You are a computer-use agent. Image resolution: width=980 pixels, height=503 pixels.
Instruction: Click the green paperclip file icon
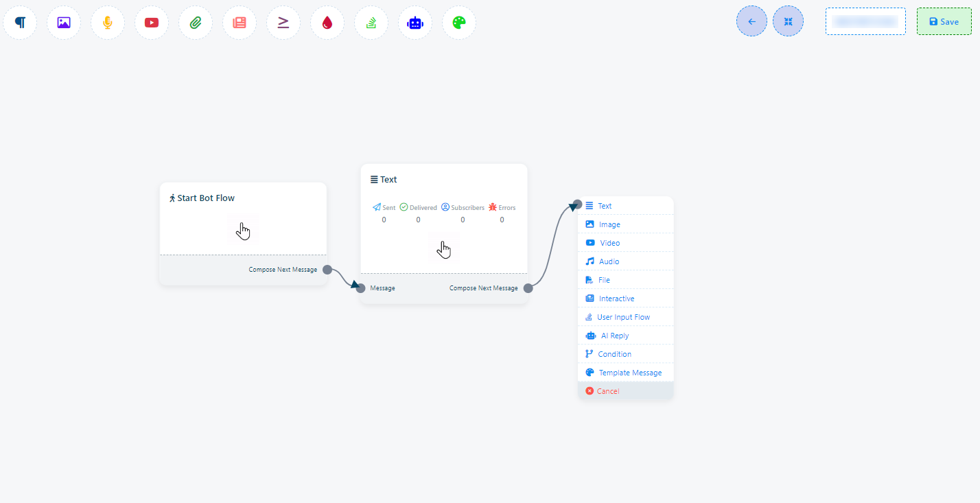[x=196, y=23]
